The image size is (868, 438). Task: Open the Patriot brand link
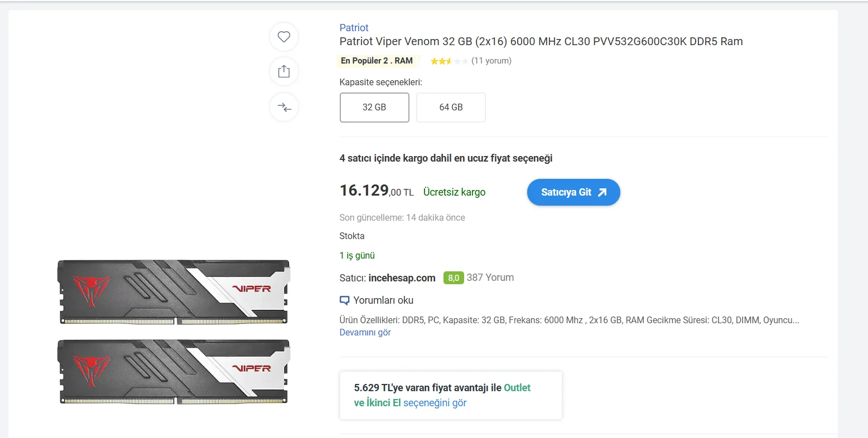[354, 28]
